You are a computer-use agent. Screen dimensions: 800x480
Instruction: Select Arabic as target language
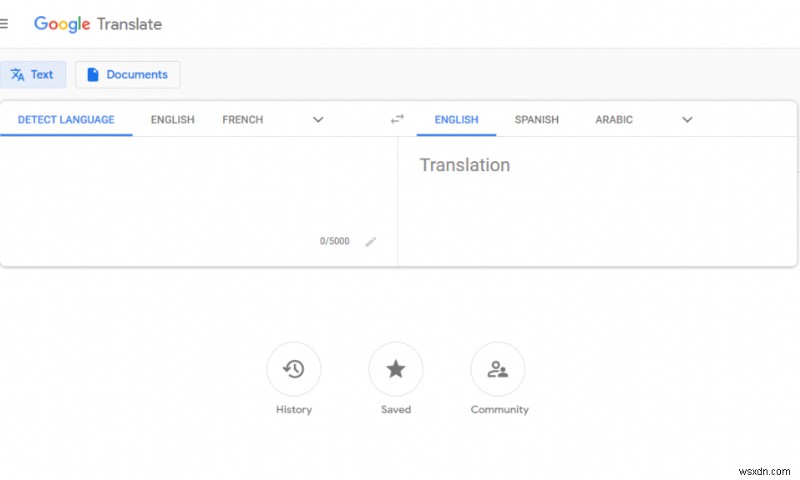tap(614, 119)
